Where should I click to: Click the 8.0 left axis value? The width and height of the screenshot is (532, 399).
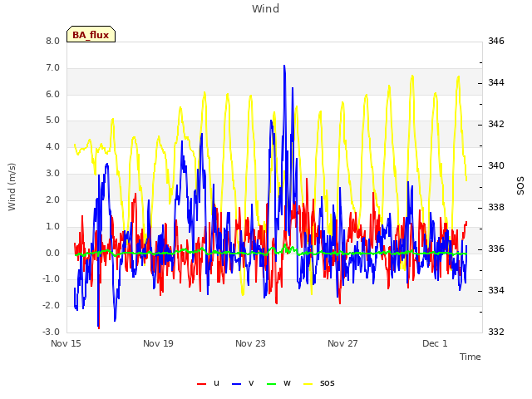click(x=53, y=41)
